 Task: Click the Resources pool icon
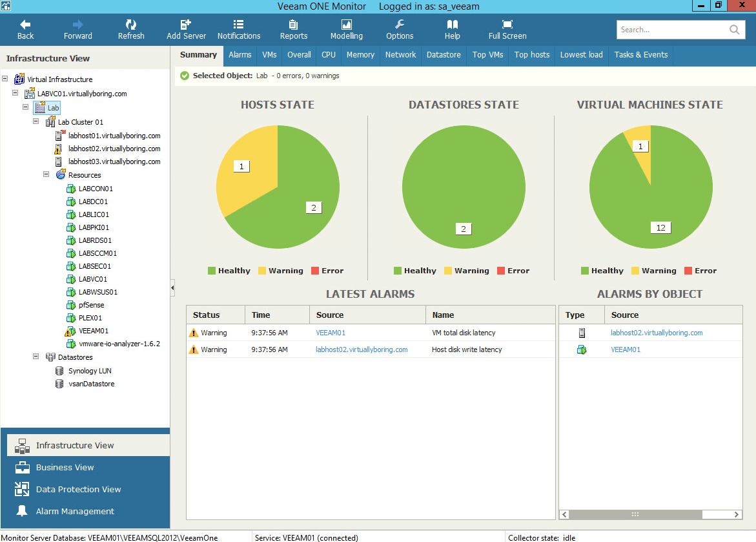coord(61,174)
